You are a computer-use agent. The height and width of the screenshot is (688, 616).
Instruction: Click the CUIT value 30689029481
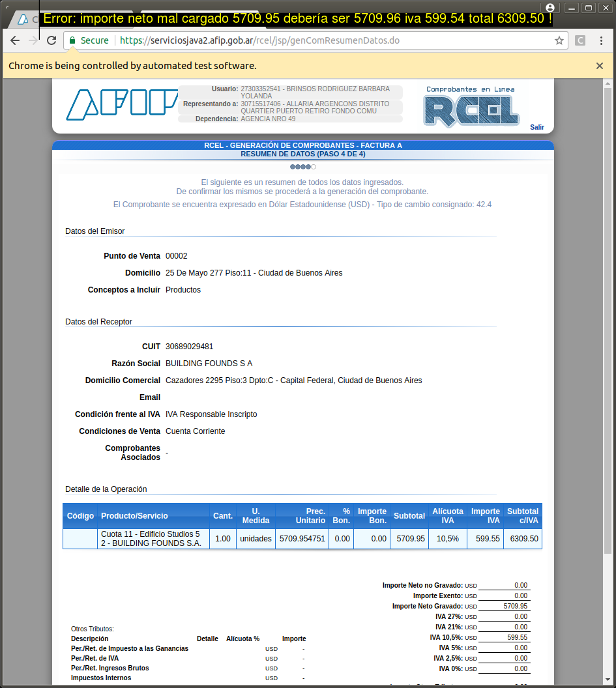tap(189, 347)
